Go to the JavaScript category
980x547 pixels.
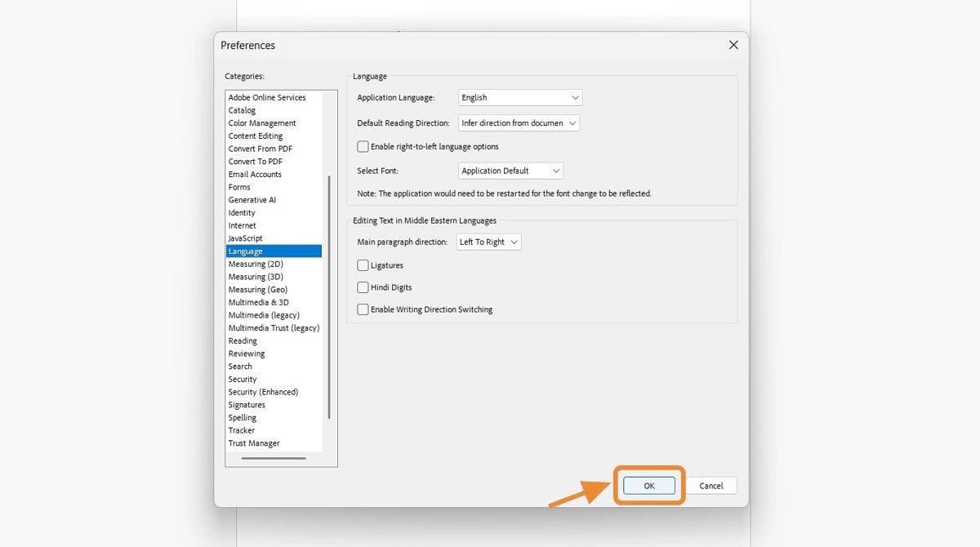(x=246, y=238)
